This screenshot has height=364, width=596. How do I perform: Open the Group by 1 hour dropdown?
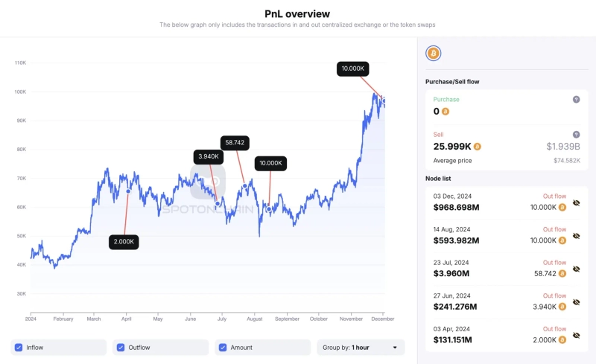361,348
